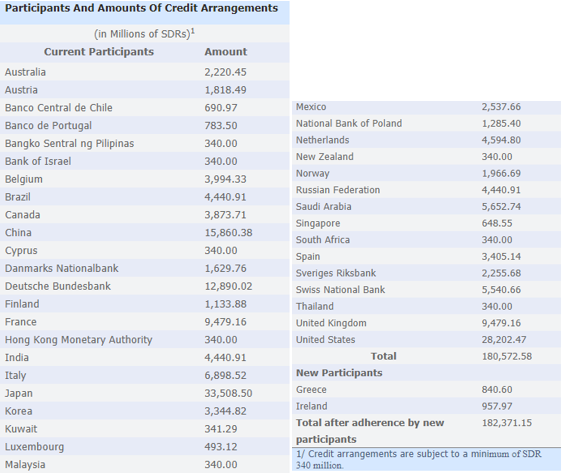This screenshot has height=476, width=564.
Task: Click the table title 'Participants And Amounts Of Credit Arrangements'
Action: tap(141, 8)
